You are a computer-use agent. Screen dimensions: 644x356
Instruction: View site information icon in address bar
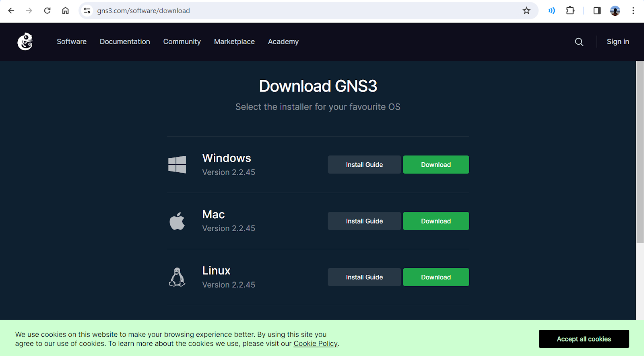click(x=87, y=10)
